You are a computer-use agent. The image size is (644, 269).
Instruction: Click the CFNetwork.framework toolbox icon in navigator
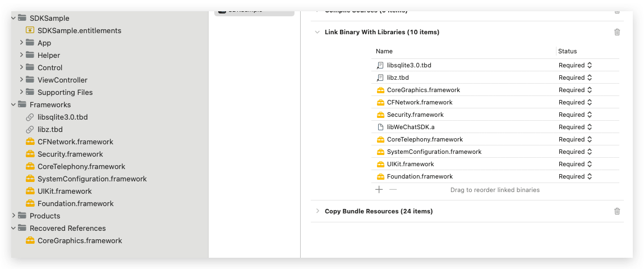pyautogui.click(x=30, y=142)
